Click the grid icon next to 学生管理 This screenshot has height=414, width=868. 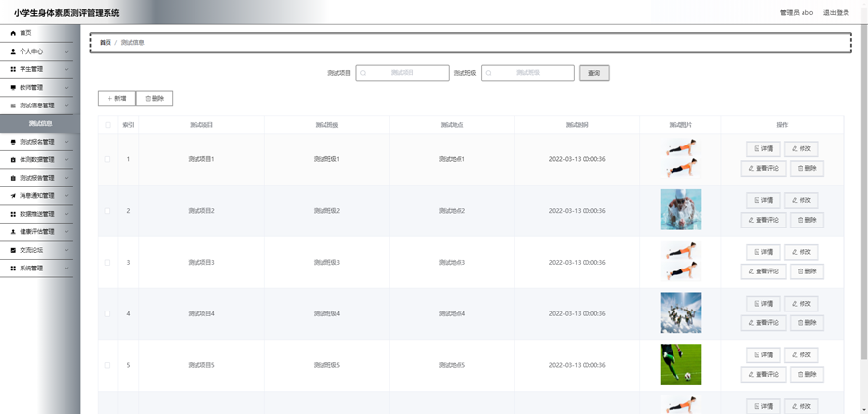13,69
